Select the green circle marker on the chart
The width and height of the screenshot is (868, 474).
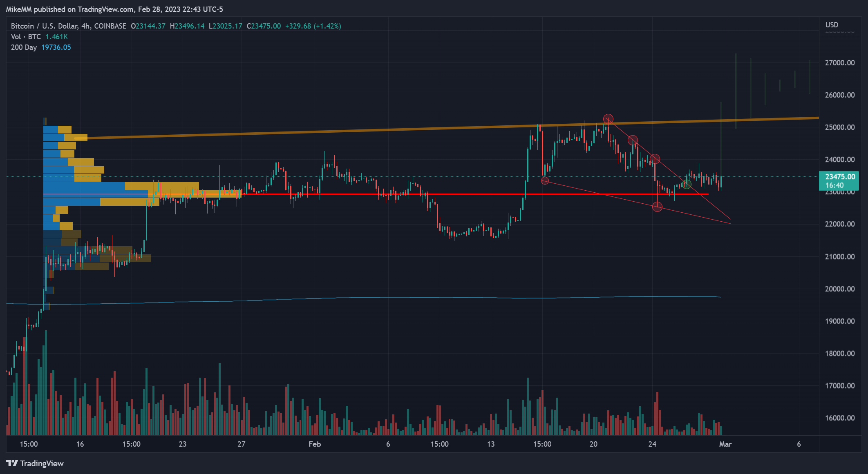click(x=687, y=185)
